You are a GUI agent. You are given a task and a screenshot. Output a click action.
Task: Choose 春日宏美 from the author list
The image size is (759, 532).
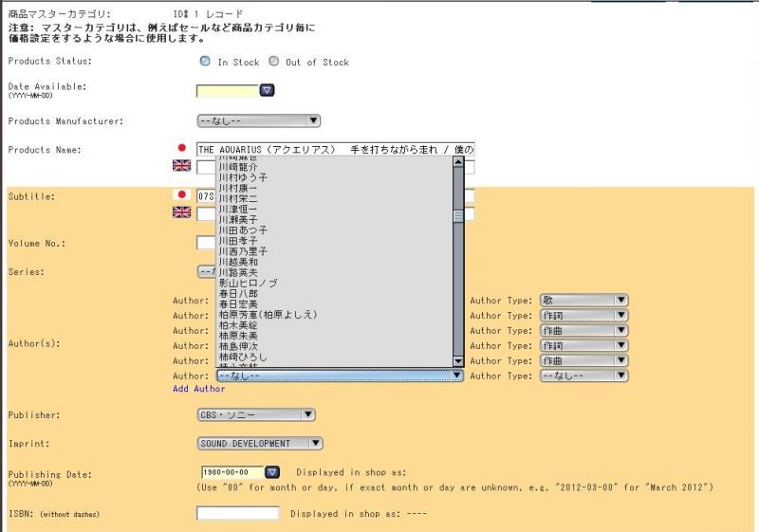point(335,304)
